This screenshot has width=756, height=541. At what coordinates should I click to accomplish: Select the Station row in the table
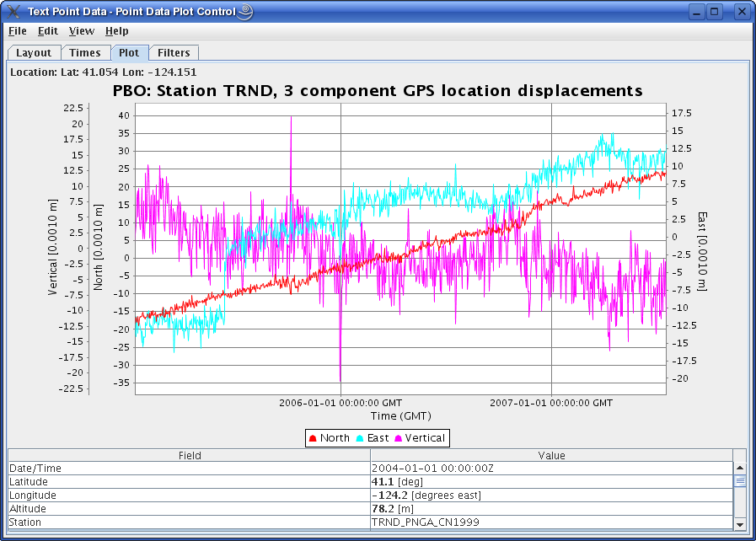(x=190, y=522)
